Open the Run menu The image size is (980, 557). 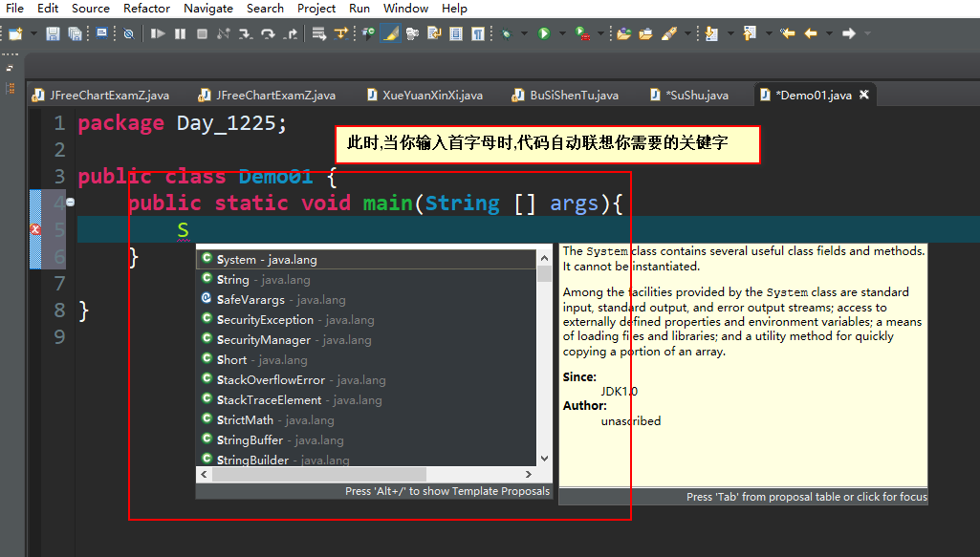[359, 8]
